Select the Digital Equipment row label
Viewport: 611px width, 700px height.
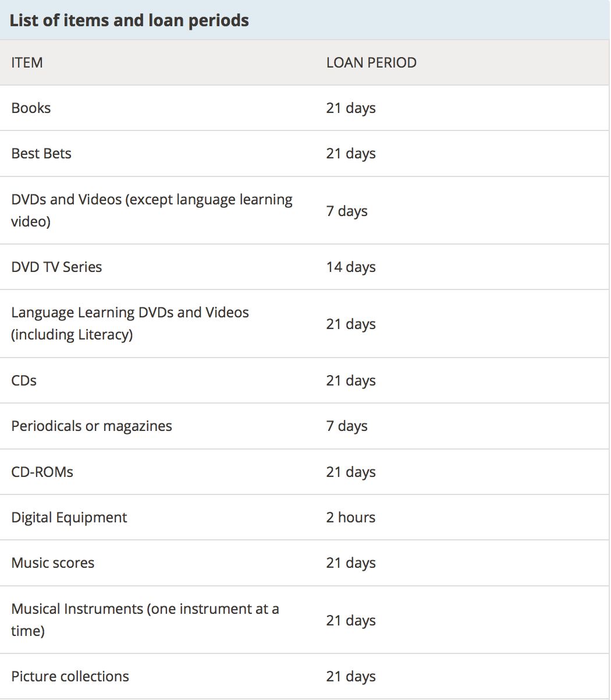click(69, 517)
